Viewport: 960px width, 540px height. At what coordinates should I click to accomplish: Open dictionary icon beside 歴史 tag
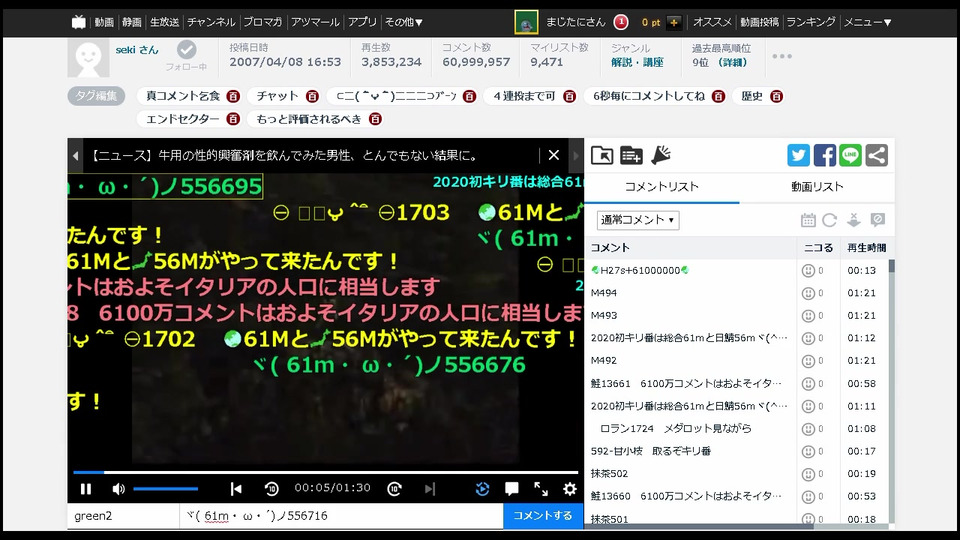point(776,96)
